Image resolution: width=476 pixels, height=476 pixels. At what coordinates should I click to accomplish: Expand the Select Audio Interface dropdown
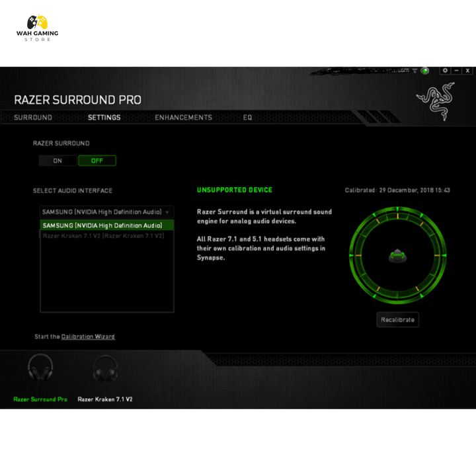(x=106, y=212)
